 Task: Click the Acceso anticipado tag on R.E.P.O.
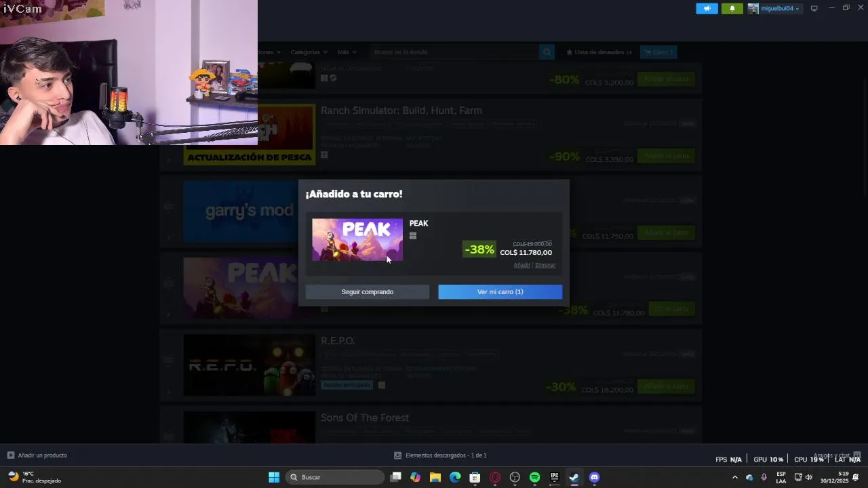pos(347,385)
